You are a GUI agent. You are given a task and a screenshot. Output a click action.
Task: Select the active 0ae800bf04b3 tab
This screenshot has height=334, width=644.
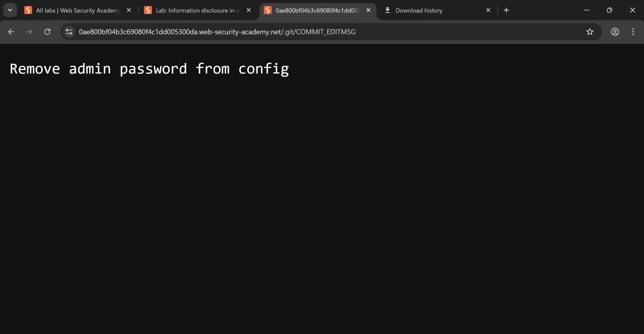[x=317, y=11]
